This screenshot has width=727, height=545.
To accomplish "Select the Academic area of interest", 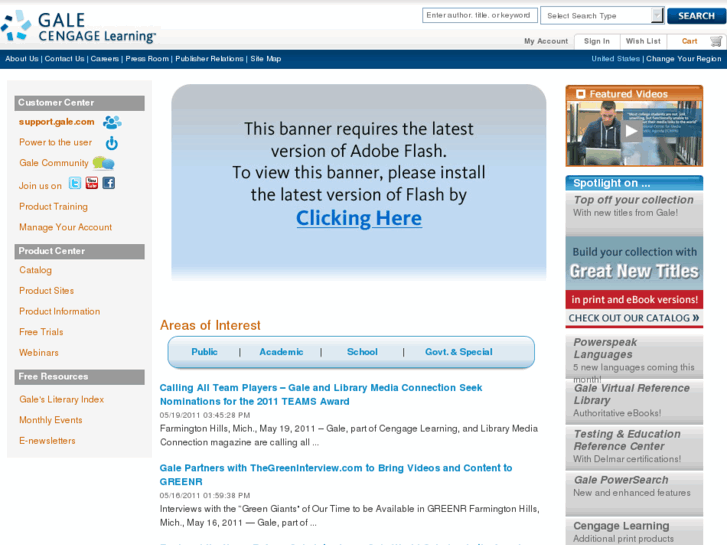I will click(x=281, y=352).
